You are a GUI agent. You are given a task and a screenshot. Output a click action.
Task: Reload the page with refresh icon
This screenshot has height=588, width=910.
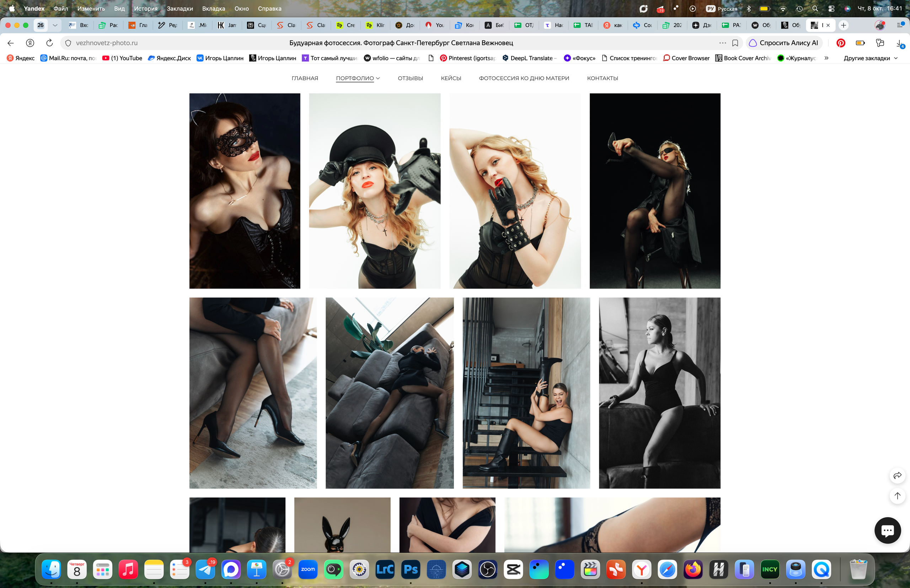(49, 43)
